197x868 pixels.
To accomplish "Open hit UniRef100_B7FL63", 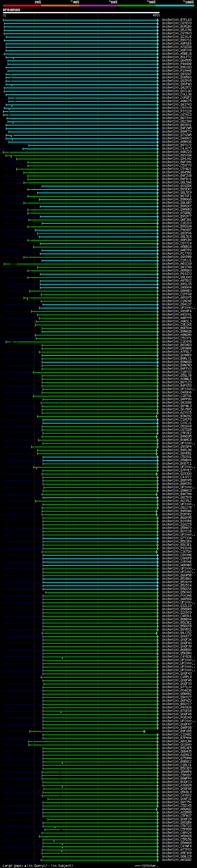I will pyautogui.click(x=177, y=20).
